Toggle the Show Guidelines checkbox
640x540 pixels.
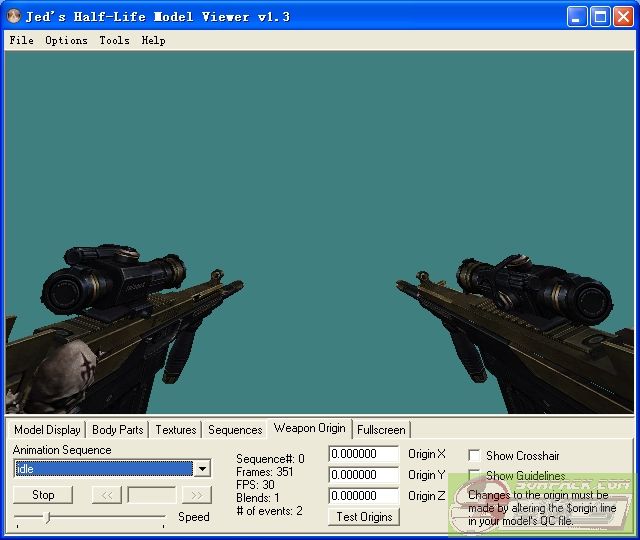click(475, 476)
